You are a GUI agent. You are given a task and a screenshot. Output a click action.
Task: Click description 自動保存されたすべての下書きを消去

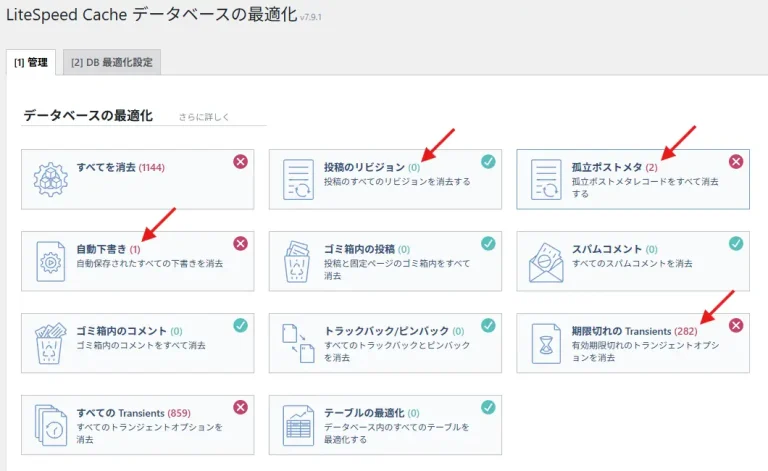coord(149,263)
